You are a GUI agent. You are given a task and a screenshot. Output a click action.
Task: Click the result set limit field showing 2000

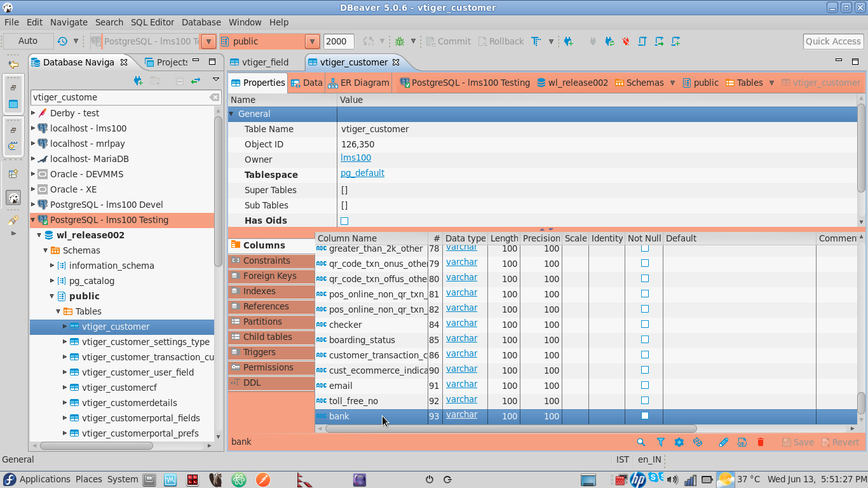(339, 41)
